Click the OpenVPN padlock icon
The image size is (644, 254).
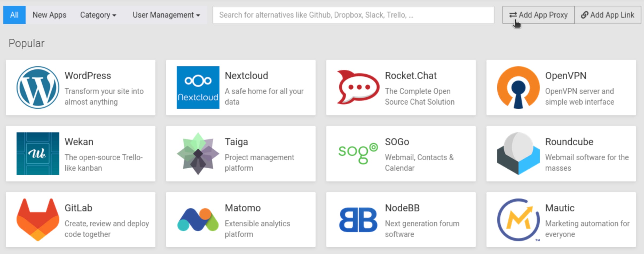[518, 87]
